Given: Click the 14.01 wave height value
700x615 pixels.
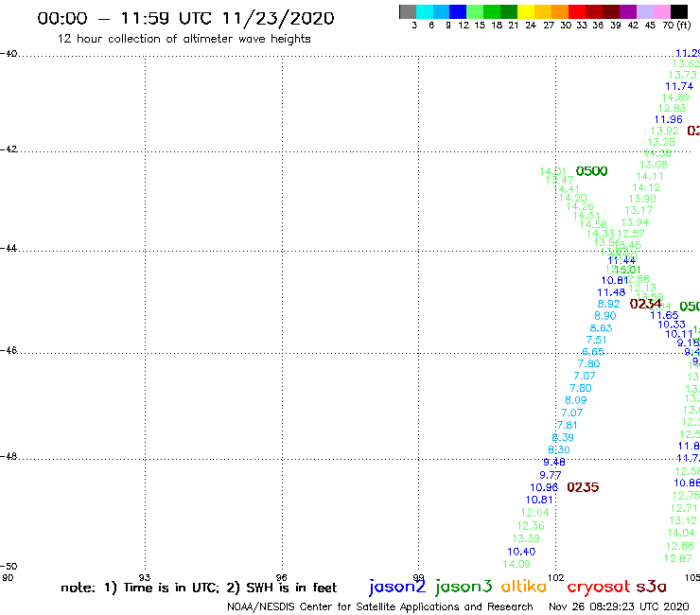Looking at the screenshot, I should (x=552, y=171).
